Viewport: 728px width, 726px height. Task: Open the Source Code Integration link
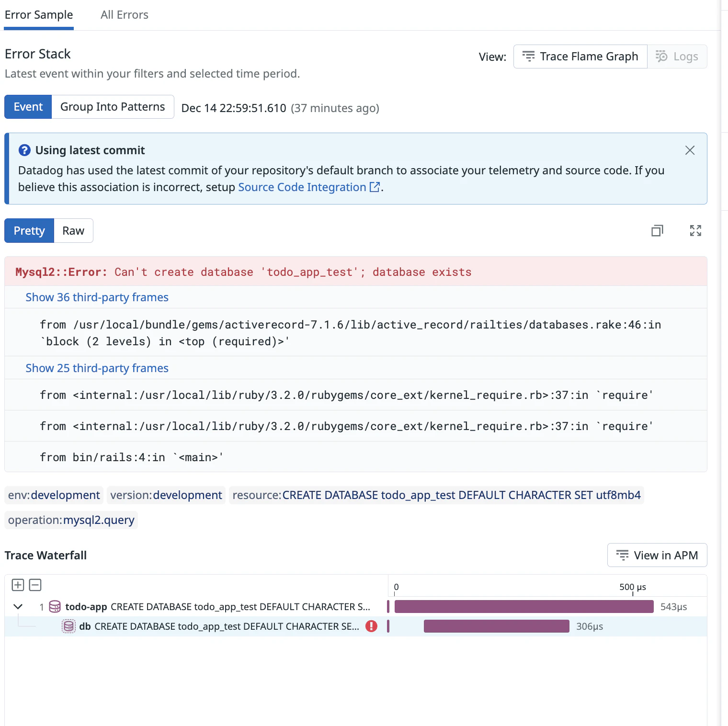(x=309, y=187)
